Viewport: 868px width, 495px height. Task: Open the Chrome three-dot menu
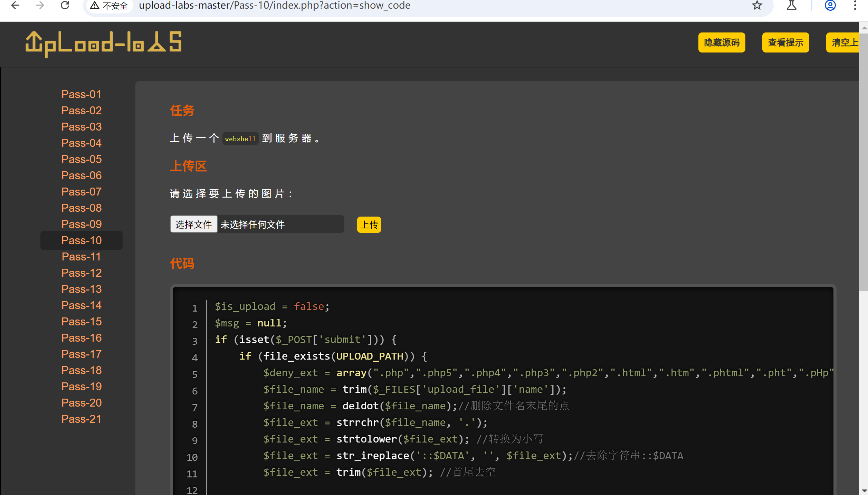tap(855, 5)
